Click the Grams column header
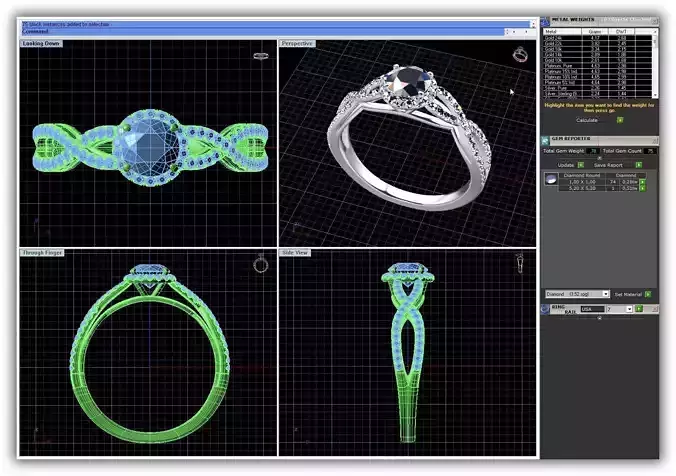 tap(595, 31)
